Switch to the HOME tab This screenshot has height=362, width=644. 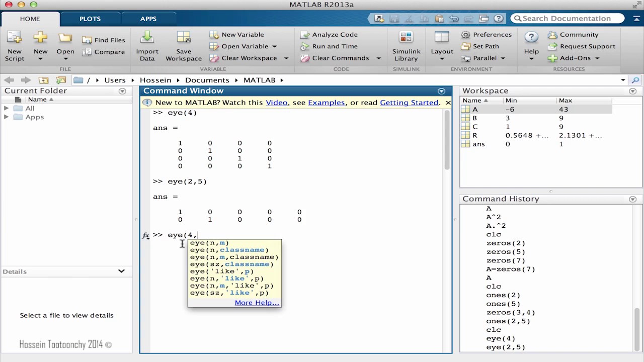coord(30,19)
